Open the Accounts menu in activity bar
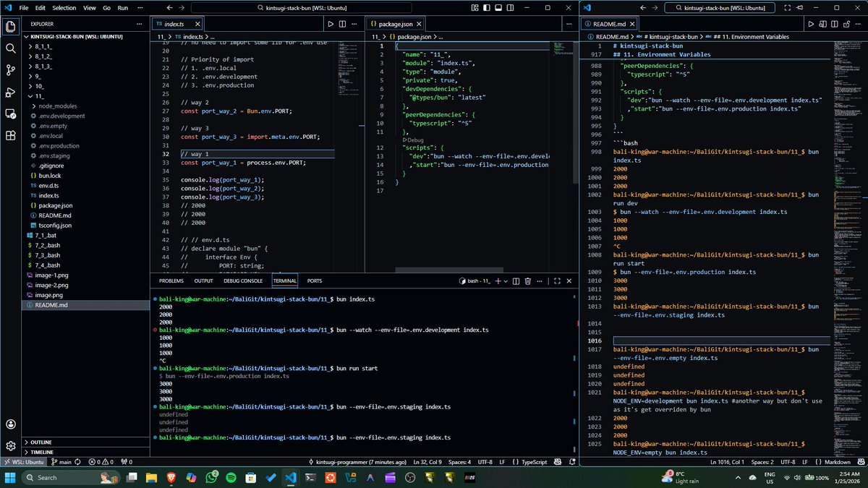Screen dimensions: 868x488 click(11, 424)
